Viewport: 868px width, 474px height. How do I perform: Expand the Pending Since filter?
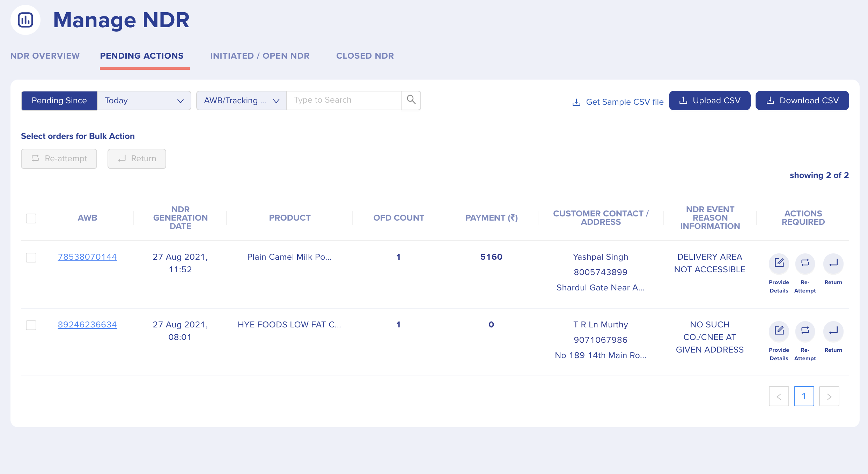(x=59, y=101)
